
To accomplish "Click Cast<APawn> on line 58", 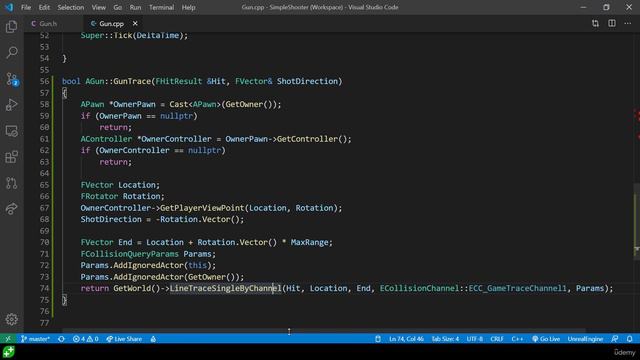I will point(195,104).
